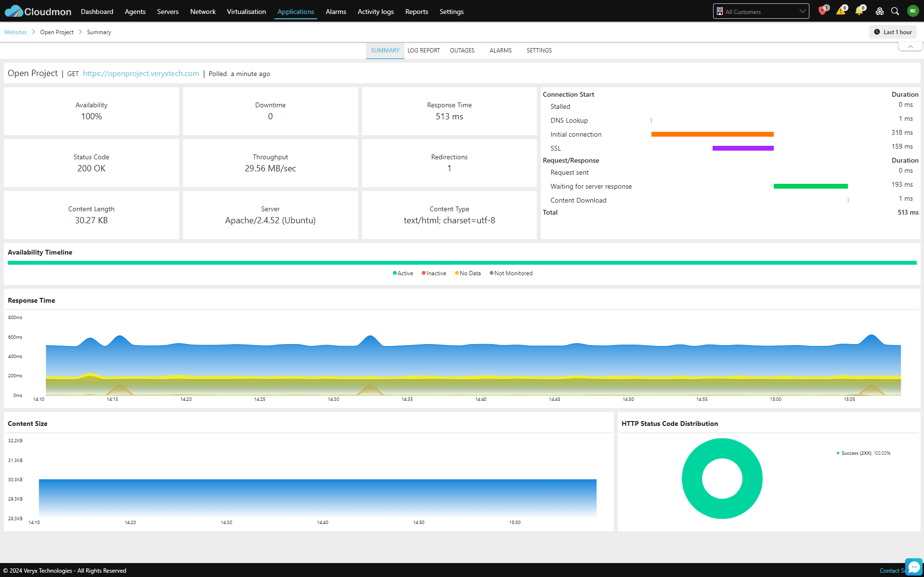This screenshot has height=577, width=924.
Task: Click the text/html; charset=utf-8 value
Action: click(449, 220)
